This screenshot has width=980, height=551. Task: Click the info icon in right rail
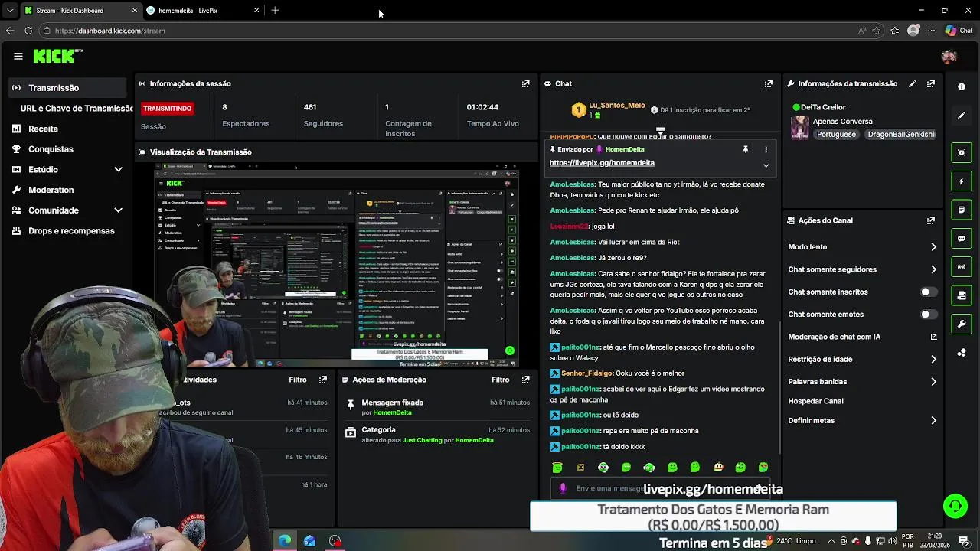962,86
